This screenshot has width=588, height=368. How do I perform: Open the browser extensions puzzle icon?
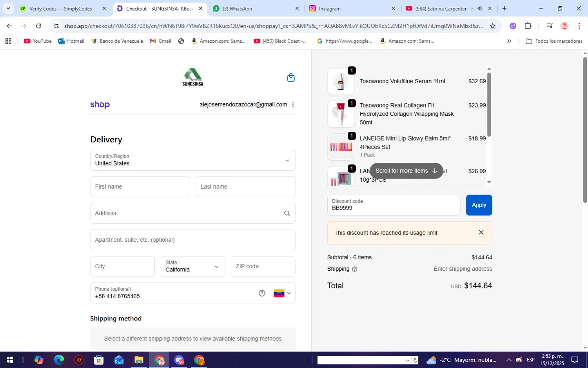(528, 26)
